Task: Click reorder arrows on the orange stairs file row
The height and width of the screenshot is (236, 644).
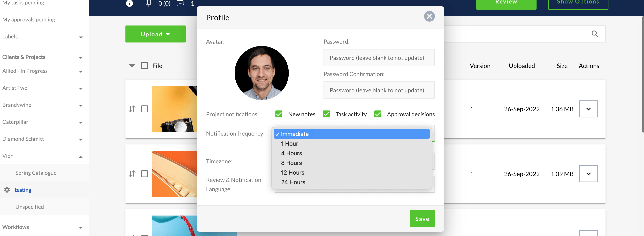Action: point(132,174)
